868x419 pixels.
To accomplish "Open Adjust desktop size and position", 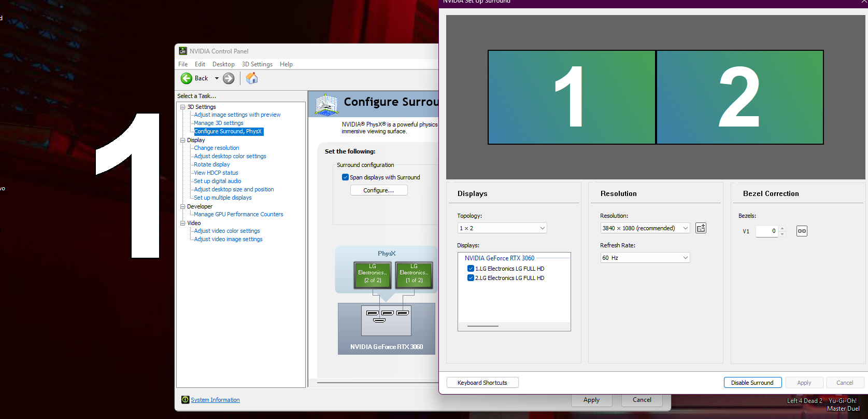I will pos(234,189).
